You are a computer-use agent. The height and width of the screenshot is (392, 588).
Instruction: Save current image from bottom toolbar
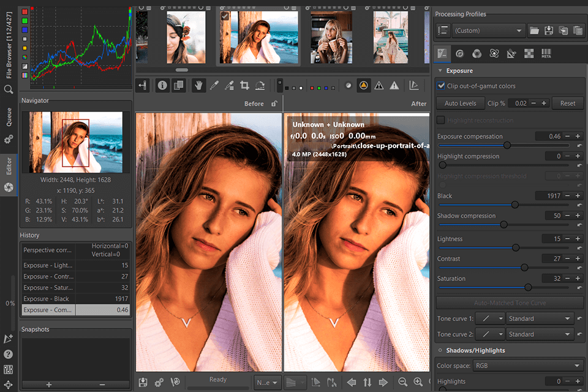point(142,382)
